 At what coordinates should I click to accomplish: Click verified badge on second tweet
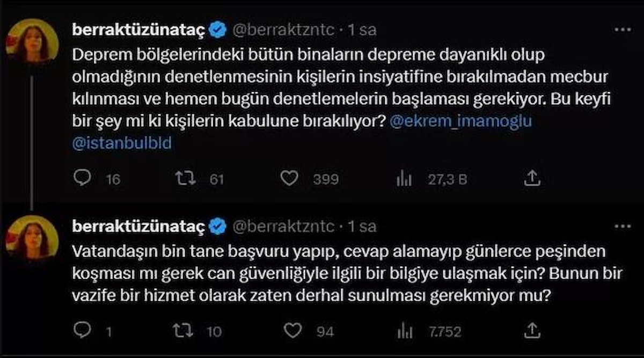(217, 227)
